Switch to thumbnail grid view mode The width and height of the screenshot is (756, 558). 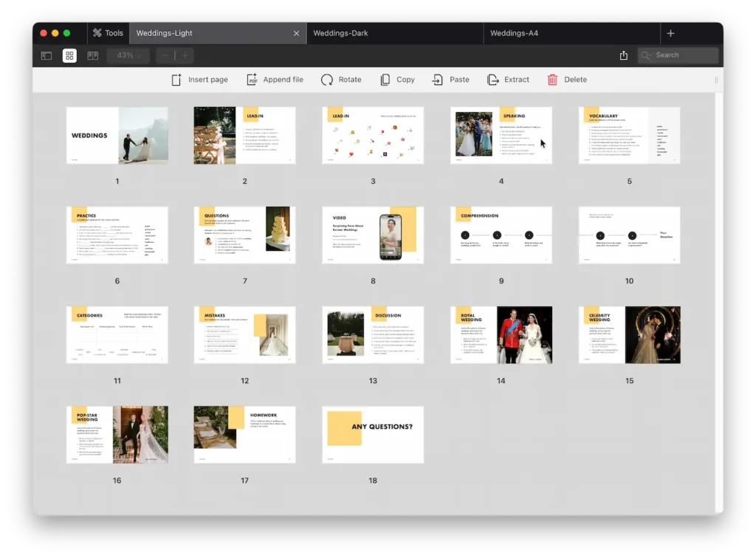[69, 55]
